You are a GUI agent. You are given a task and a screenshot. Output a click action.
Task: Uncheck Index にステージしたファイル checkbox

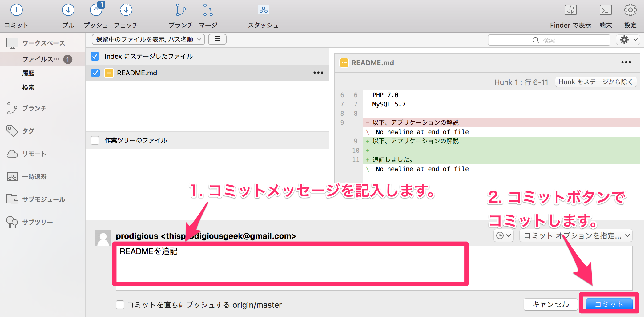pos(95,56)
